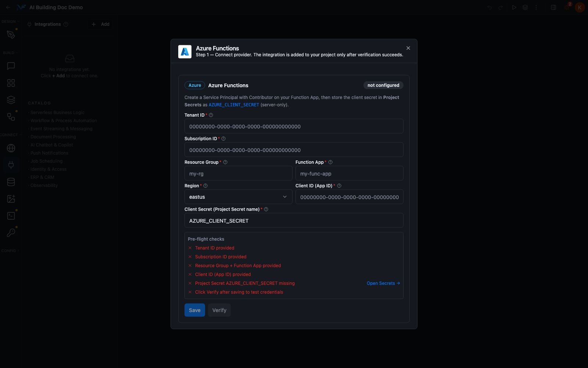Open the stacked layers icon in sidebar

click(11, 100)
